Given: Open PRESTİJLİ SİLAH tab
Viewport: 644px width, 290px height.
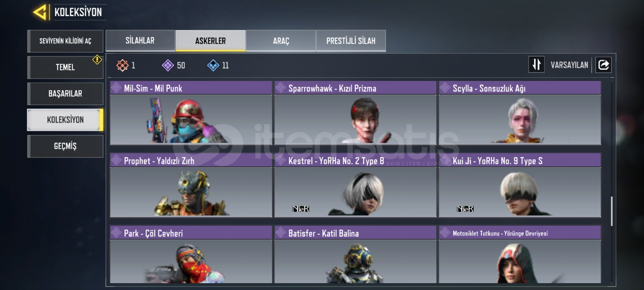Looking at the screenshot, I should coord(351,41).
